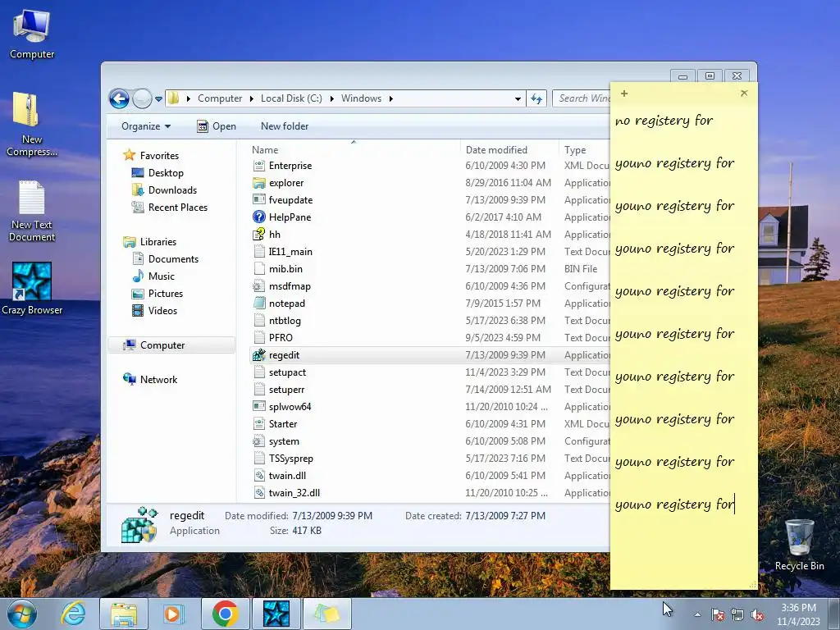The height and width of the screenshot is (630, 840).
Task: Click the Explorer Forward arrow button
Action: click(x=142, y=98)
